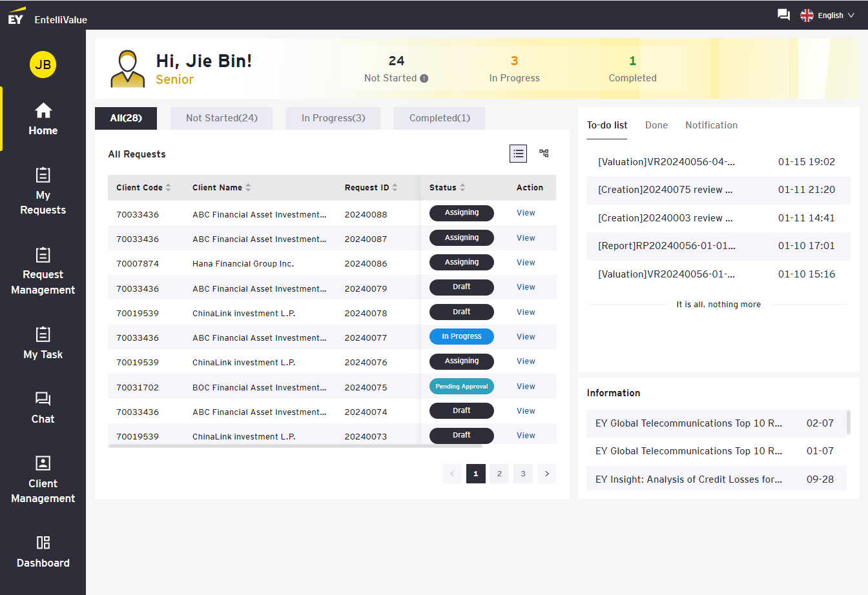Open to-do [Valuation]VR20240056-01 item
The image size is (868, 595).
pyautogui.click(x=718, y=274)
